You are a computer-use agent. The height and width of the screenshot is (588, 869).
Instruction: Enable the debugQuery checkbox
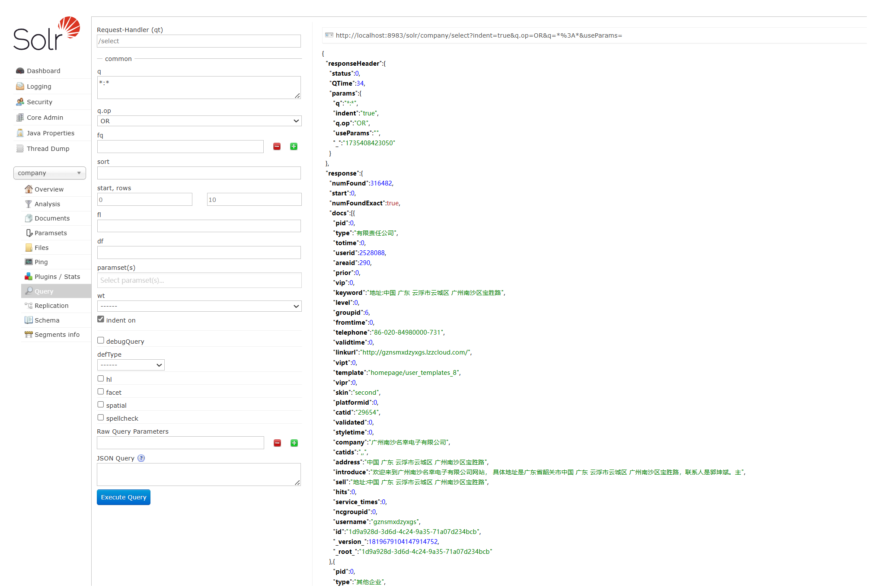pos(101,341)
